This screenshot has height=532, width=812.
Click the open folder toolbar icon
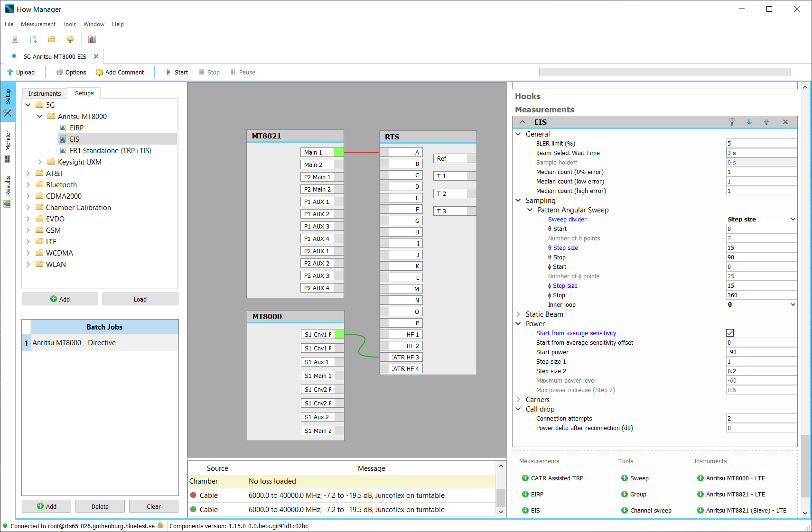click(x=52, y=39)
